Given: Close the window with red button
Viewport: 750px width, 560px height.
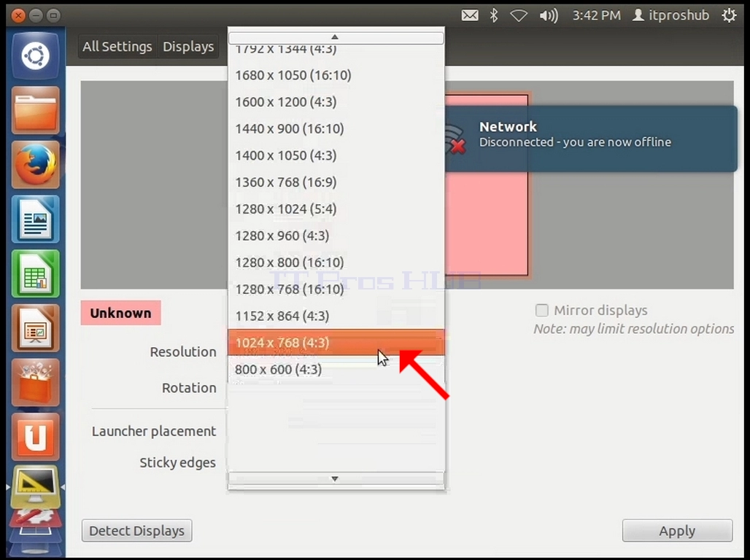Looking at the screenshot, I should (18, 16).
